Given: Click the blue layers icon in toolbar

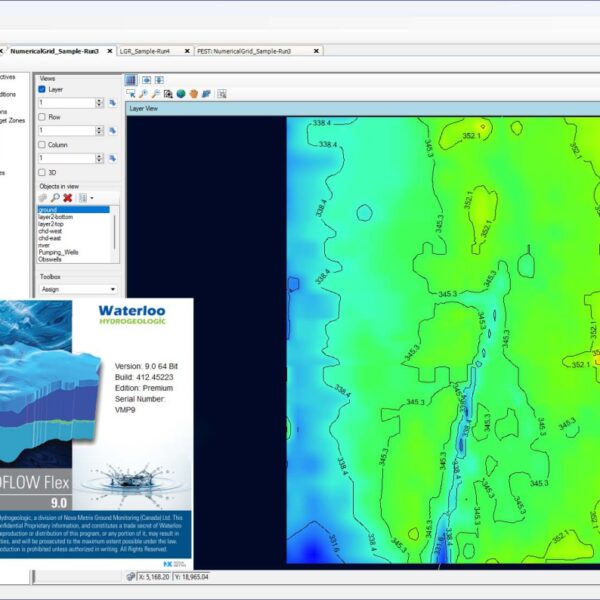Looking at the screenshot, I should tap(206, 94).
